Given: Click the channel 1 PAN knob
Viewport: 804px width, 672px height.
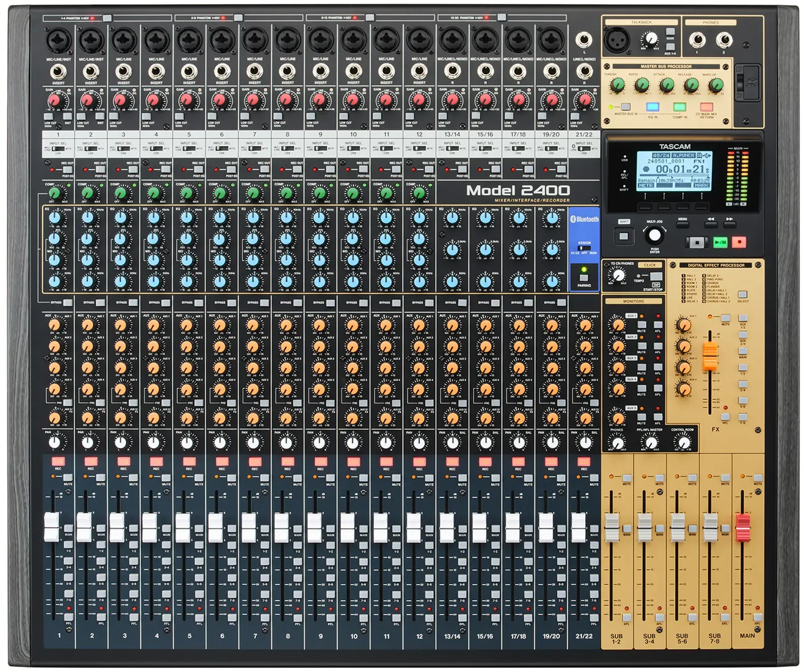Looking at the screenshot, I should point(55,442).
